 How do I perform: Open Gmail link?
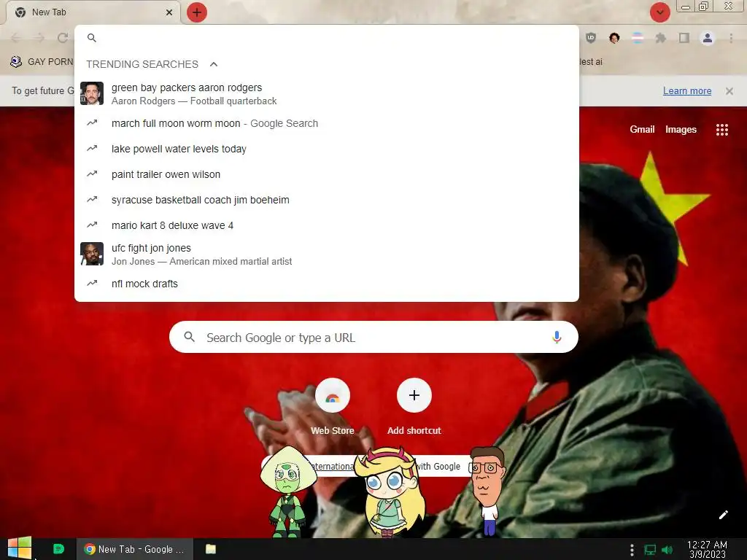[x=642, y=130]
